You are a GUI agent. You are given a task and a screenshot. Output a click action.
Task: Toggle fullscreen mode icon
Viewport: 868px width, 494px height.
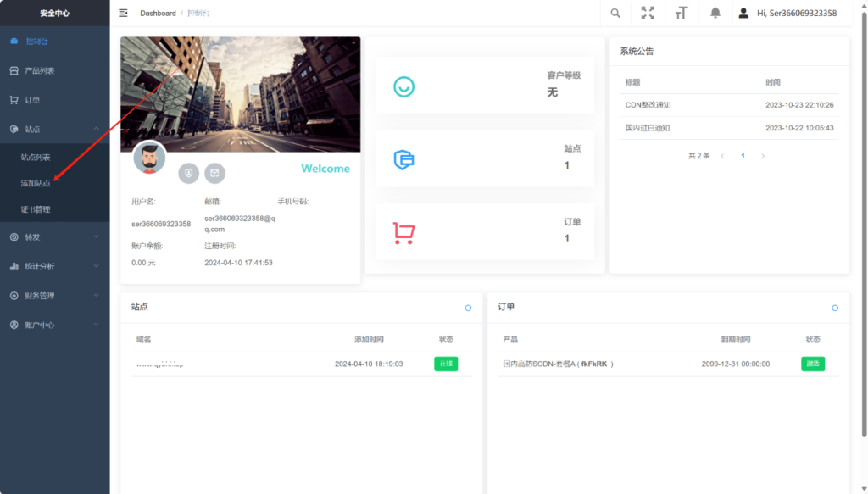click(x=648, y=13)
